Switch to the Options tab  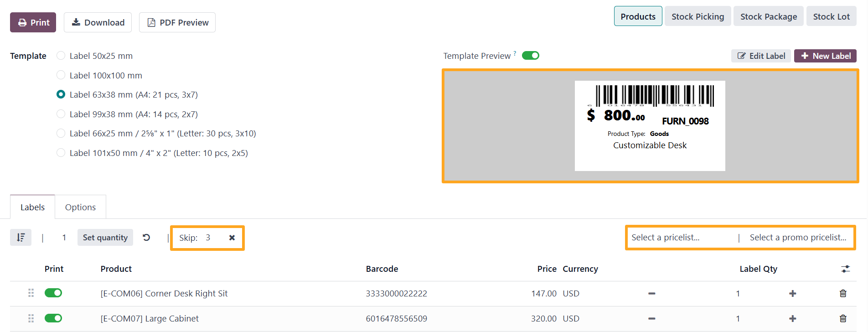(x=80, y=207)
